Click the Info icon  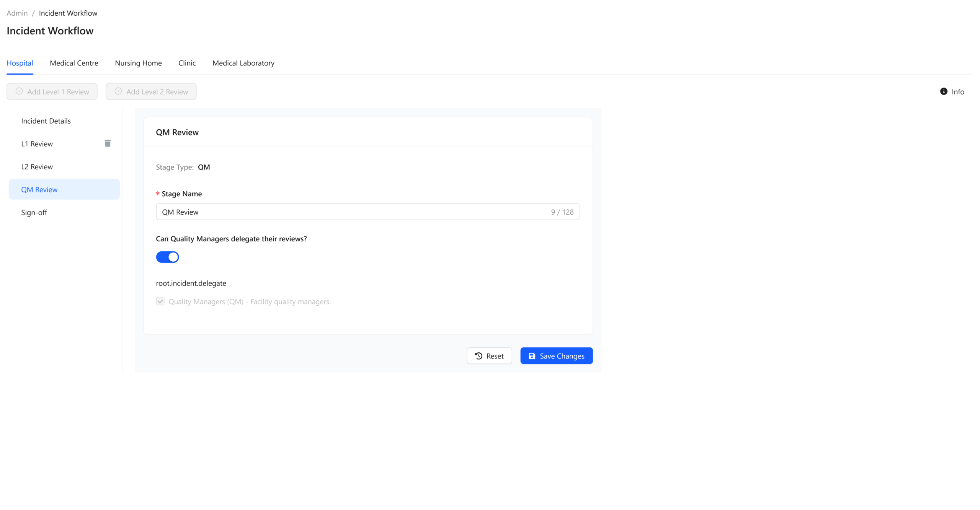944,91
